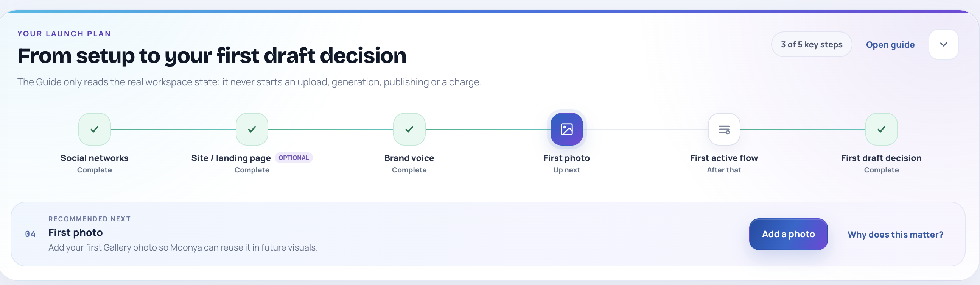Select the 'First photo' step label

566,158
